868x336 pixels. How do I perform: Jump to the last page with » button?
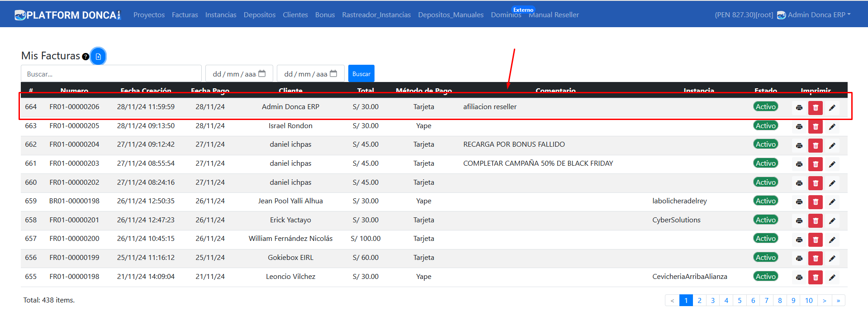838,301
